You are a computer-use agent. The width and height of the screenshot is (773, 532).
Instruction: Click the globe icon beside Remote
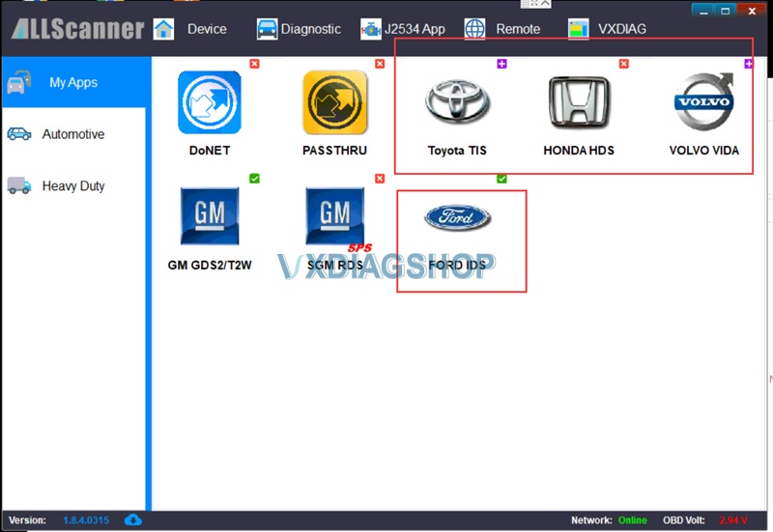pos(474,29)
